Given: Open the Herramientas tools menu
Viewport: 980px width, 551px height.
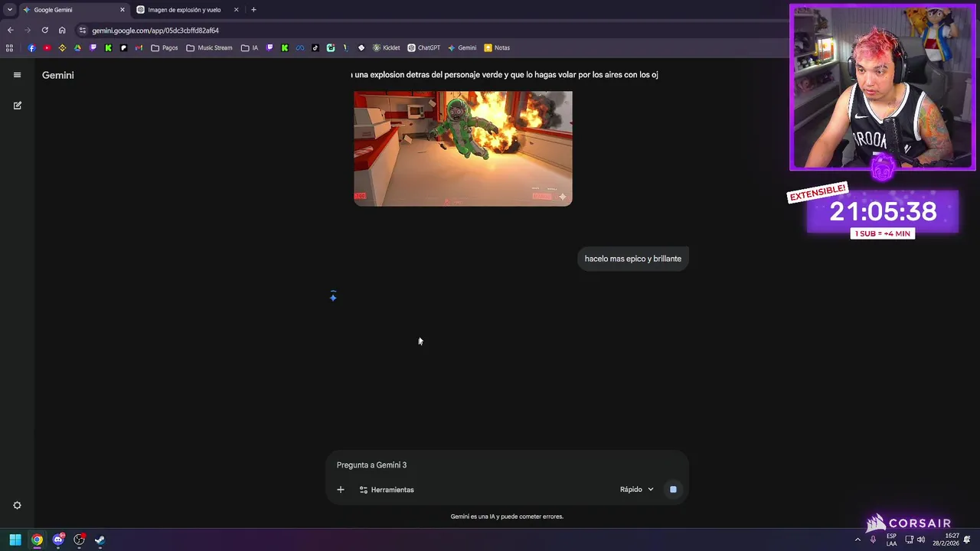Looking at the screenshot, I should [387, 490].
